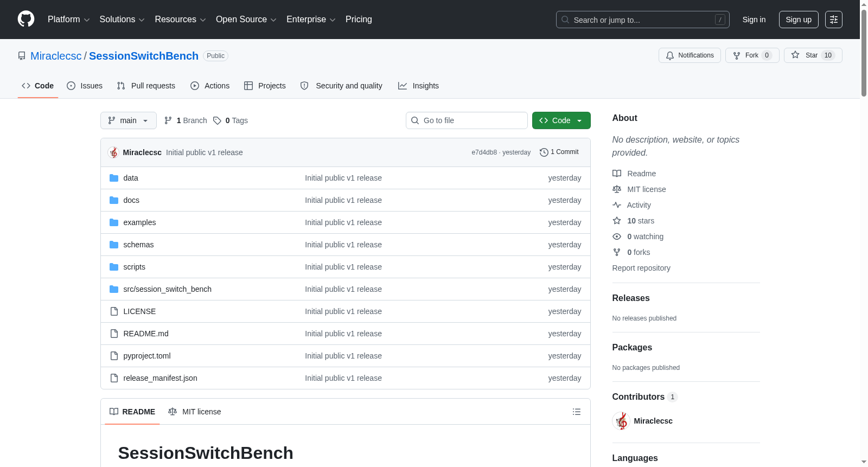Open the 10 stars link in About
This screenshot has width=868, height=467.
[x=641, y=221]
